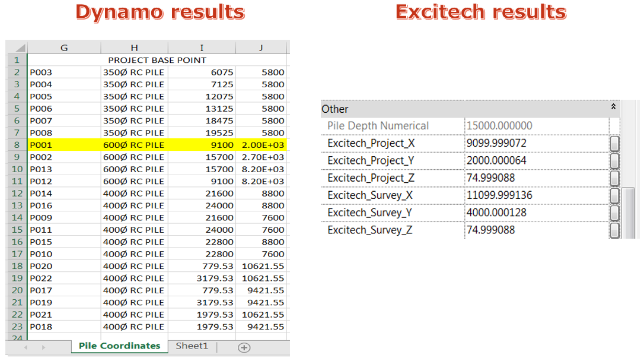
Task: Select column J header
Action: 261,47
